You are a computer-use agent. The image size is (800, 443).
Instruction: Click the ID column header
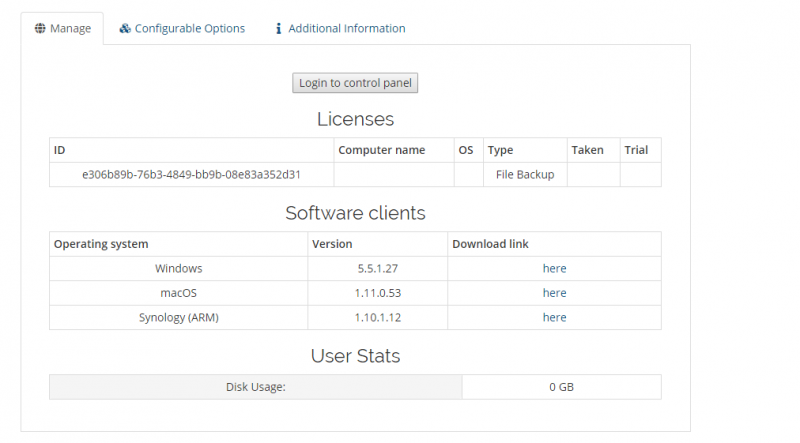[x=191, y=150]
